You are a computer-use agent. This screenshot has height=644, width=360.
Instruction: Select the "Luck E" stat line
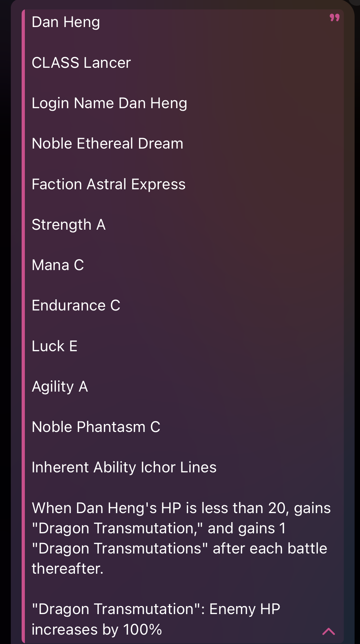(x=54, y=346)
